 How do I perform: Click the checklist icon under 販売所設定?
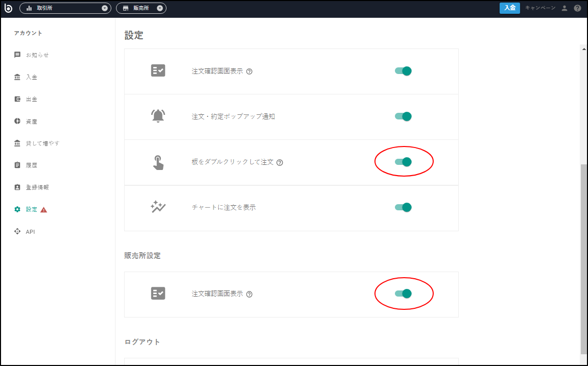point(158,294)
